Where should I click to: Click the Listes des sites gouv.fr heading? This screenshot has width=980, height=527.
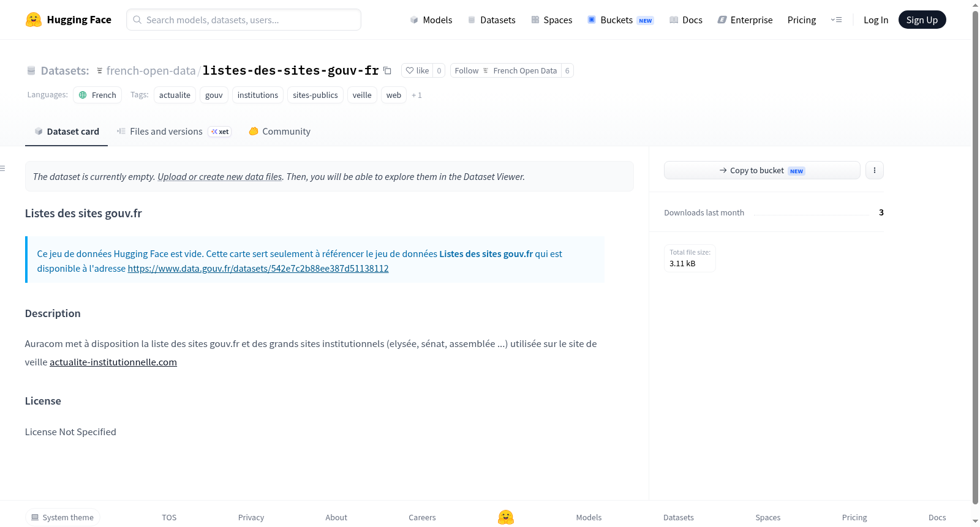pyautogui.click(x=83, y=213)
